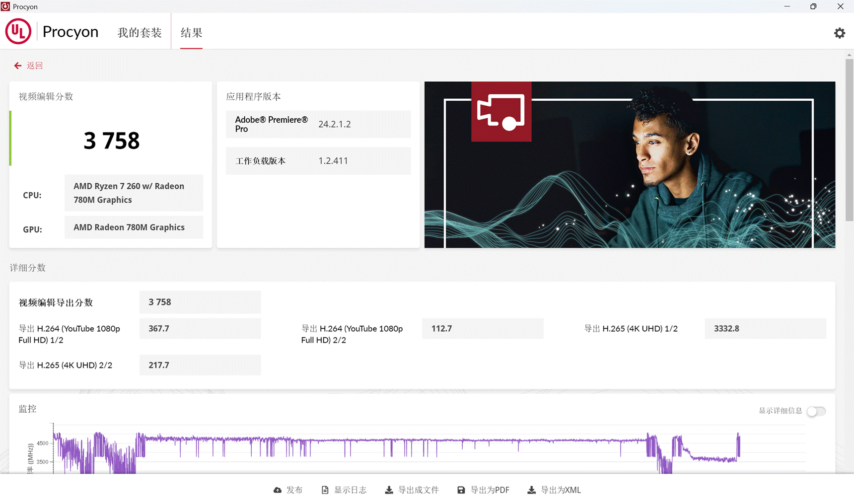Select the 结果 tab

(x=191, y=33)
